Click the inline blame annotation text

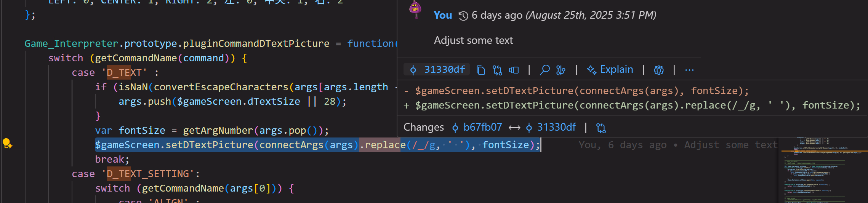click(x=678, y=145)
